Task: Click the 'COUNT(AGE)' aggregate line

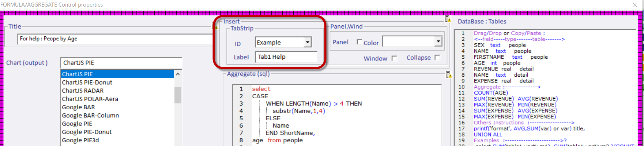Action: (491, 93)
